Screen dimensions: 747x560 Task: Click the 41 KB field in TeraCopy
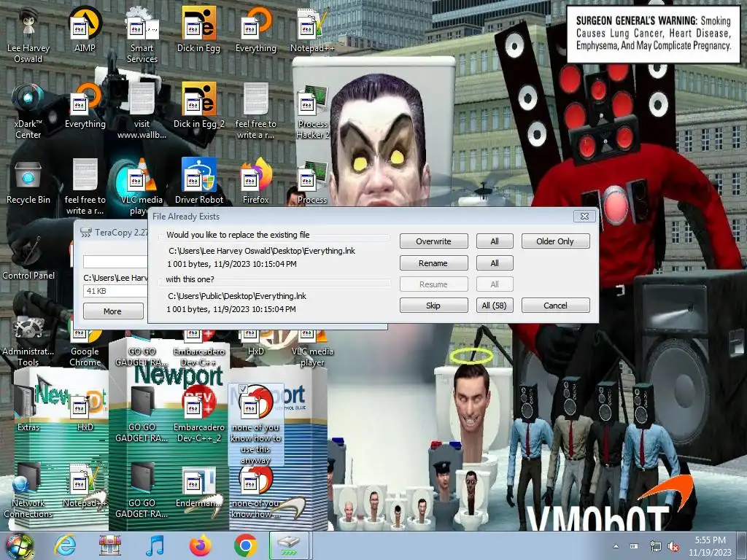pyautogui.click(x=115, y=291)
